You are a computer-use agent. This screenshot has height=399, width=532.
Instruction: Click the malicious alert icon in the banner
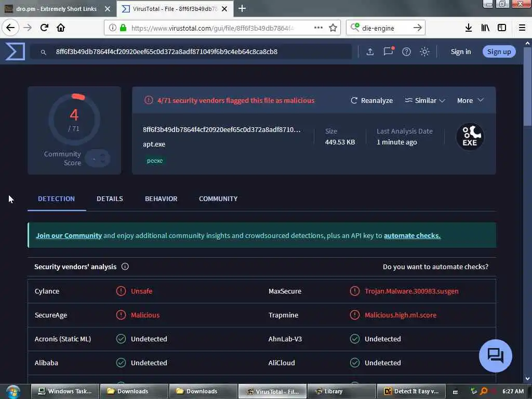click(148, 100)
